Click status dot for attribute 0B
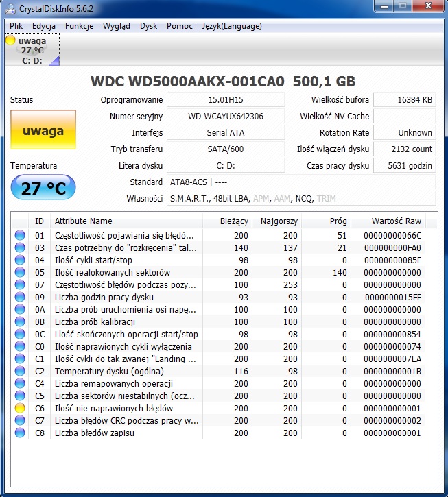 [x=20, y=322]
